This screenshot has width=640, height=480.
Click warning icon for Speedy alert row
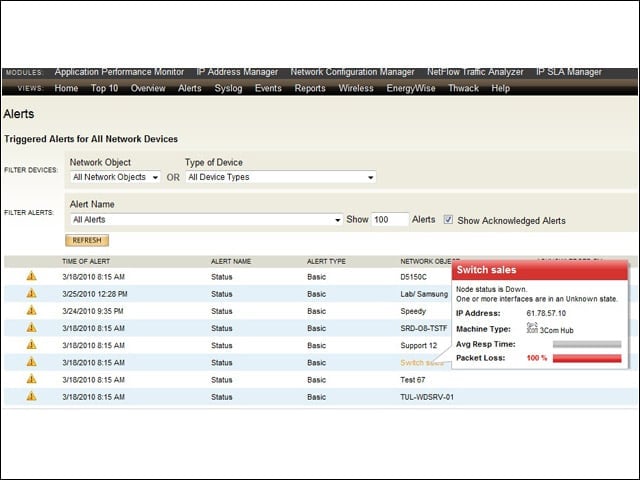pos(31,311)
